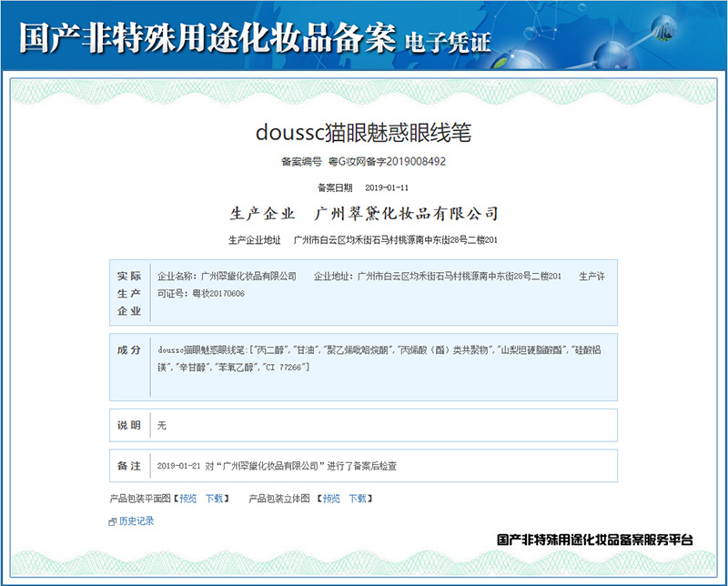The height and width of the screenshot is (586, 728).
Task: Click the 产品包装平面图 label
Action: pyautogui.click(x=140, y=499)
